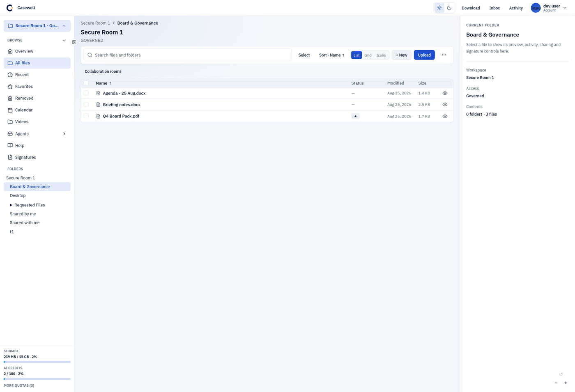Expand More Quotas (3)
The height and width of the screenshot is (392, 575).
point(19,385)
